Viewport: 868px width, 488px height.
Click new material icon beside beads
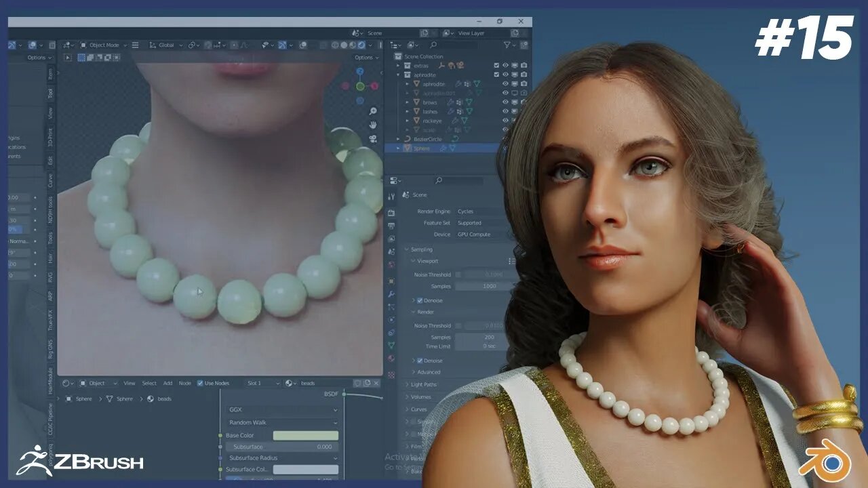click(367, 383)
